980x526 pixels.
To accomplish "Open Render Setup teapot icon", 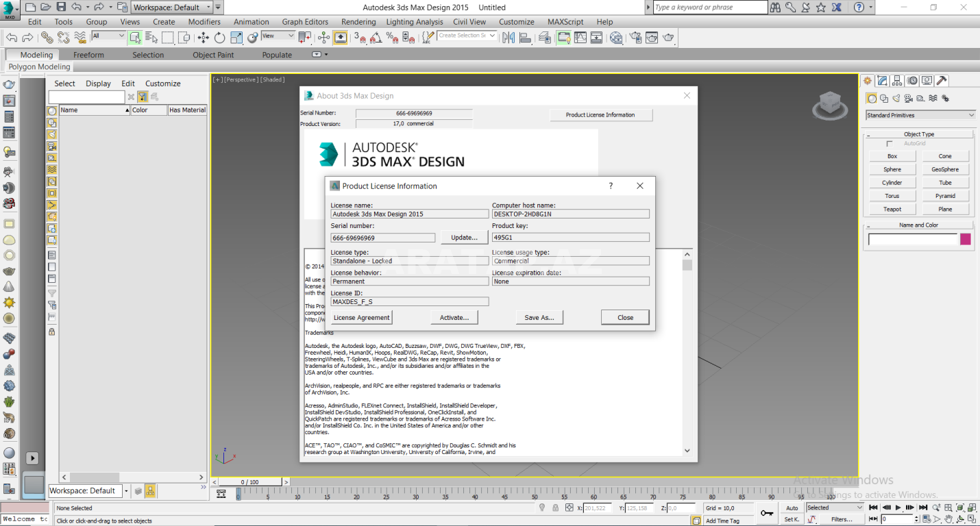I will click(x=635, y=37).
